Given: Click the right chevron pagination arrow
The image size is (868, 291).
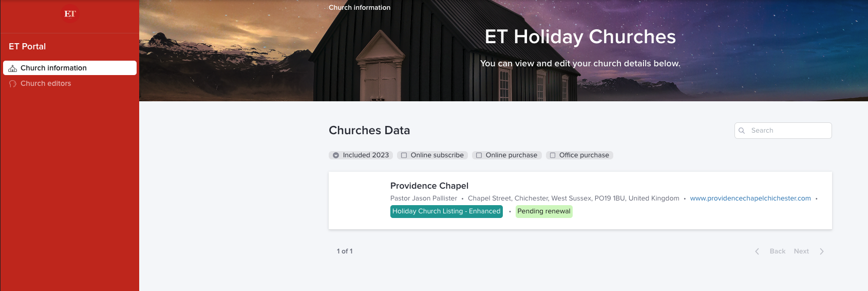Looking at the screenshot, I should click(822, 251).
